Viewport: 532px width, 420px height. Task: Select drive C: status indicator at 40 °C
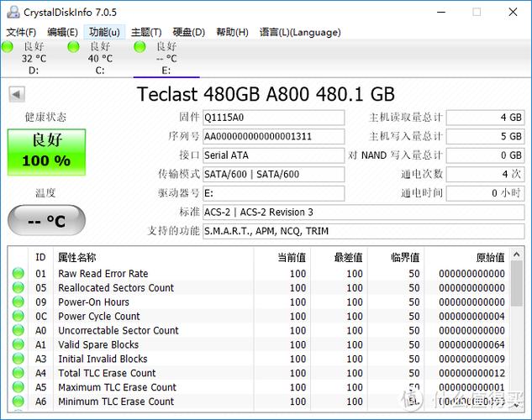[74, 47]
